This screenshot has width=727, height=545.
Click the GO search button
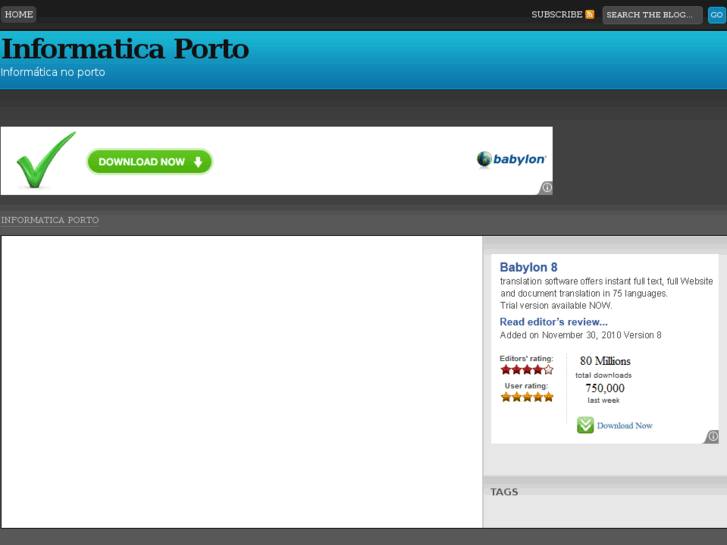[716, 15]
